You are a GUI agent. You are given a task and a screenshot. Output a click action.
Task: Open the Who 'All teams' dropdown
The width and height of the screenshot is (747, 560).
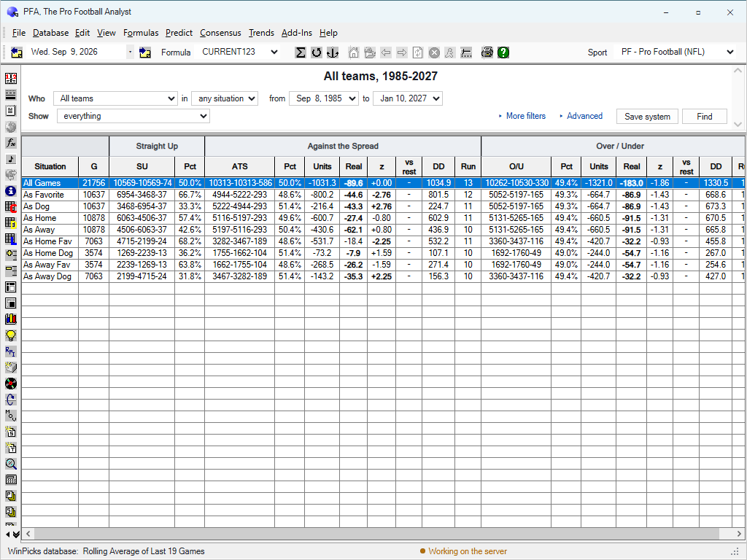(x=116, y=98)
